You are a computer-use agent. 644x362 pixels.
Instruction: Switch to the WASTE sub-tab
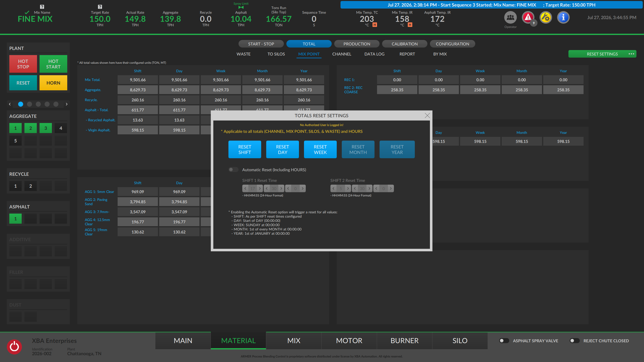pos(244,54)
